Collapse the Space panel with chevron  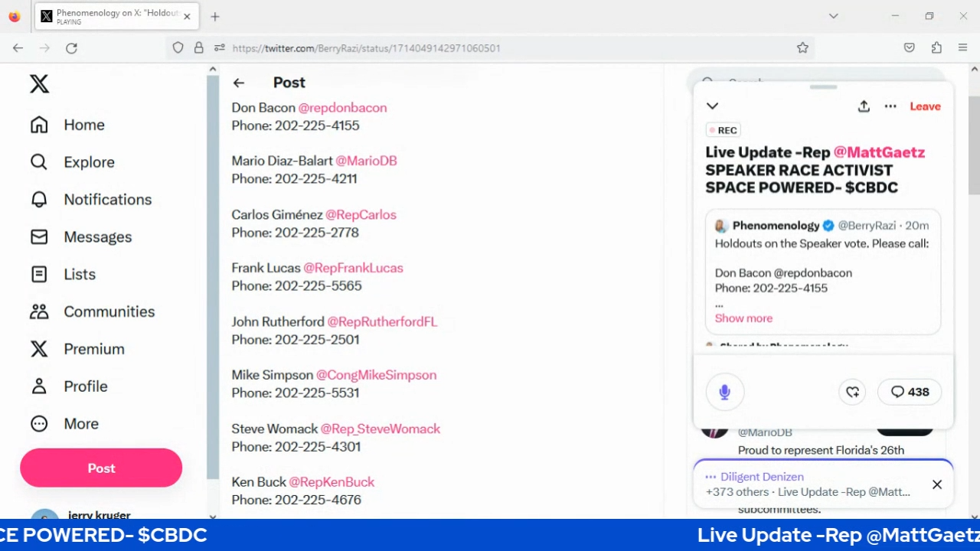(x=712, y=106)
